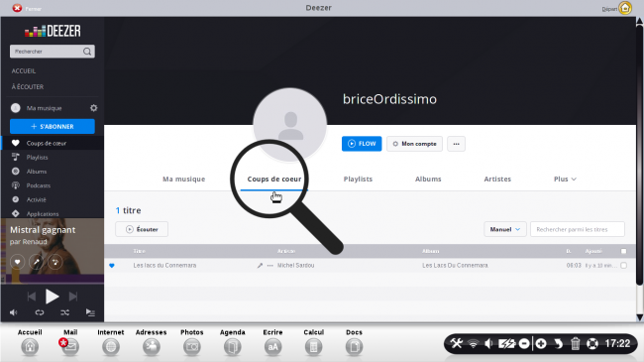Click the S'ABONNER button

pyautogui.click(x=53, y=126)
